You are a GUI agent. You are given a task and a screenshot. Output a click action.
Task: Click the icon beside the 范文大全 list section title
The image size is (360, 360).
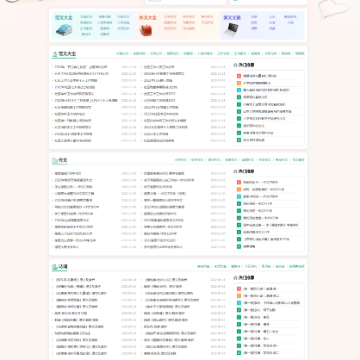[x=55, y=54]
